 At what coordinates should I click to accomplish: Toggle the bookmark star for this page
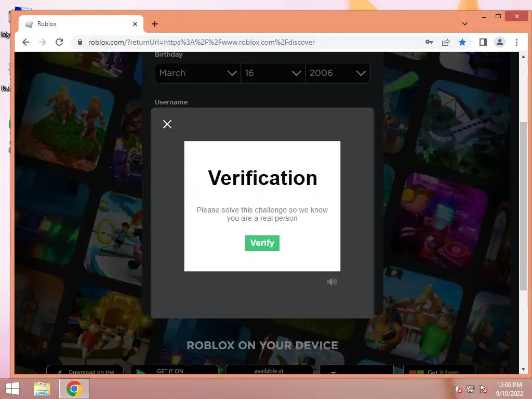coord(462,42)
